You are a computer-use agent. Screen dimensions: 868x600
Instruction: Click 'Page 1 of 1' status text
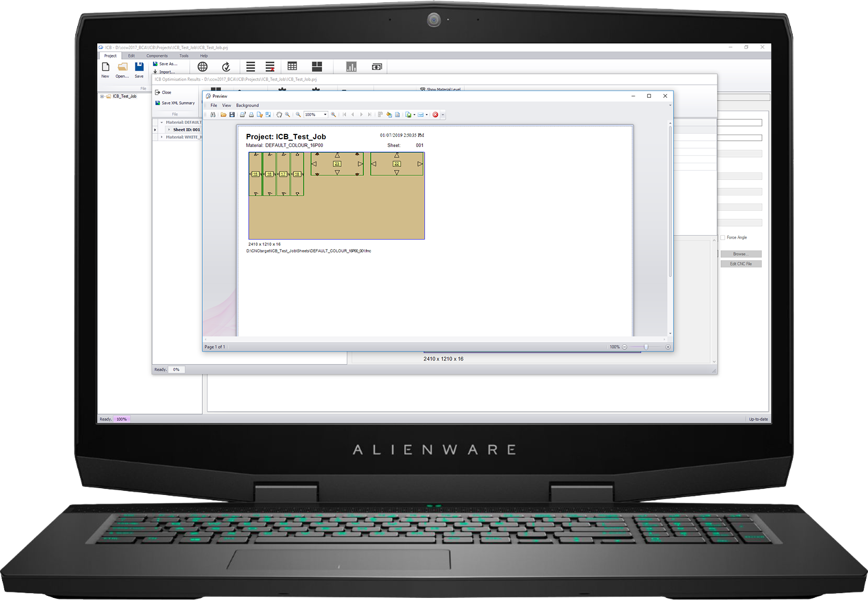tap(215, 347)
